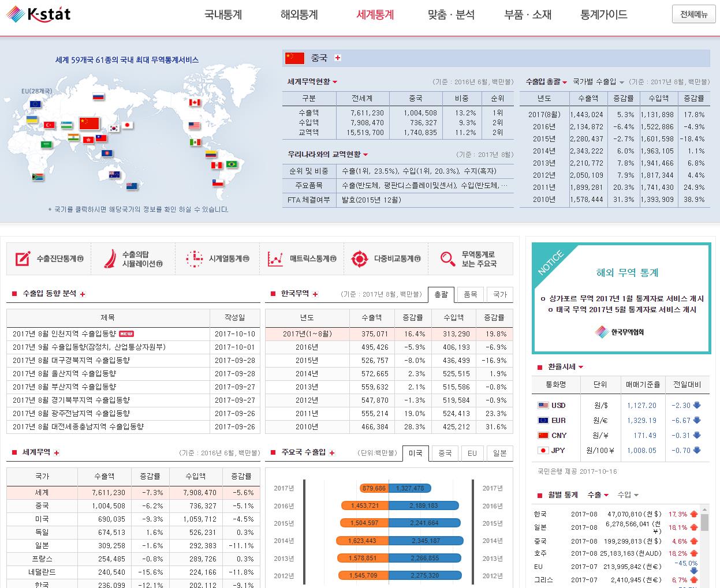720x588 pixels.
Task: Select the Peru flag on the map
Action: pyautogui.click(x=217, y=166)
